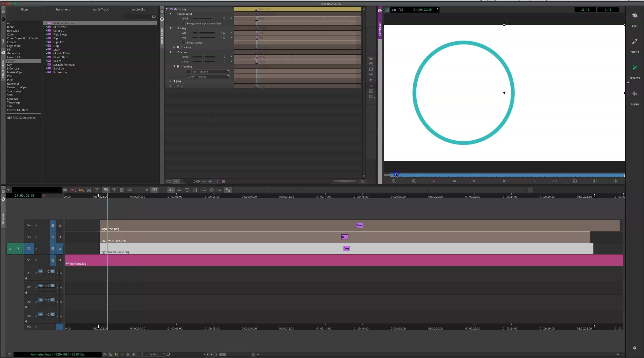The width and height of the screenshot is (644, 358).
Task: Switch to the Audio Track tab
Action: pos(100,9)
